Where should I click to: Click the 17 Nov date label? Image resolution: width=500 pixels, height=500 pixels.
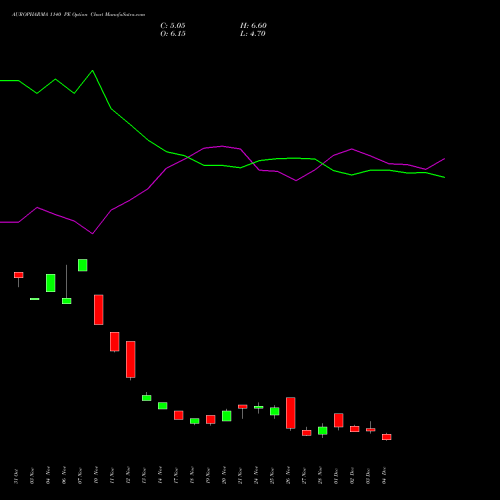pyautogui.click(x=176, y=476)
